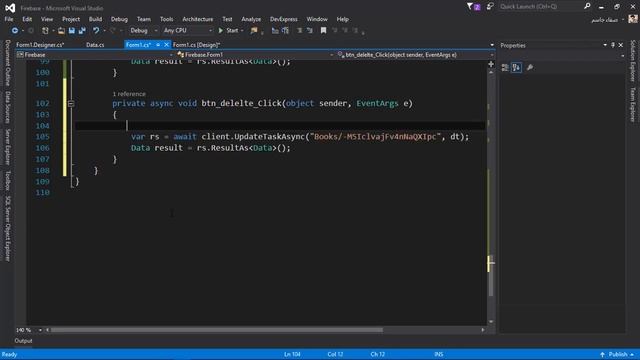Screen dimensions: 640x360
Task: Click the decrease indent toolbar icon
Action: [300, 31]
